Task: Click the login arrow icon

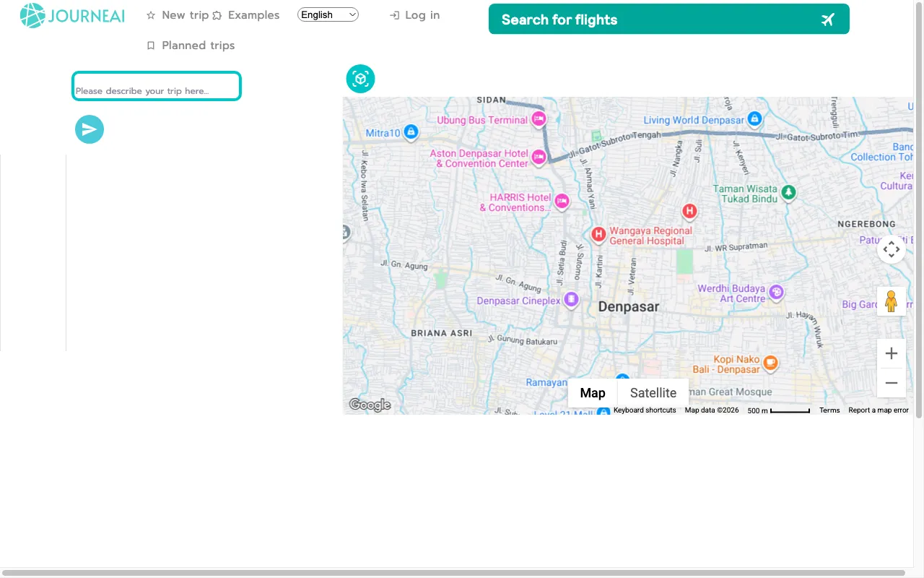Action: pos(394,15)
